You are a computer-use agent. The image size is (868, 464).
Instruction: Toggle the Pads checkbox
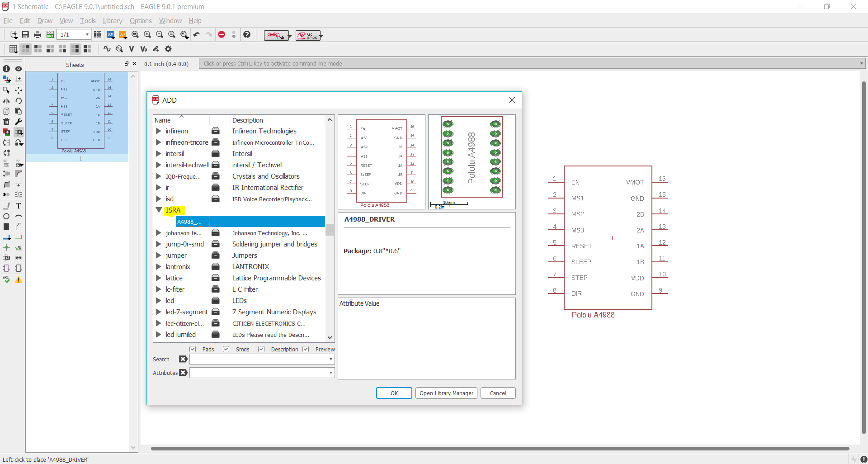193,349
